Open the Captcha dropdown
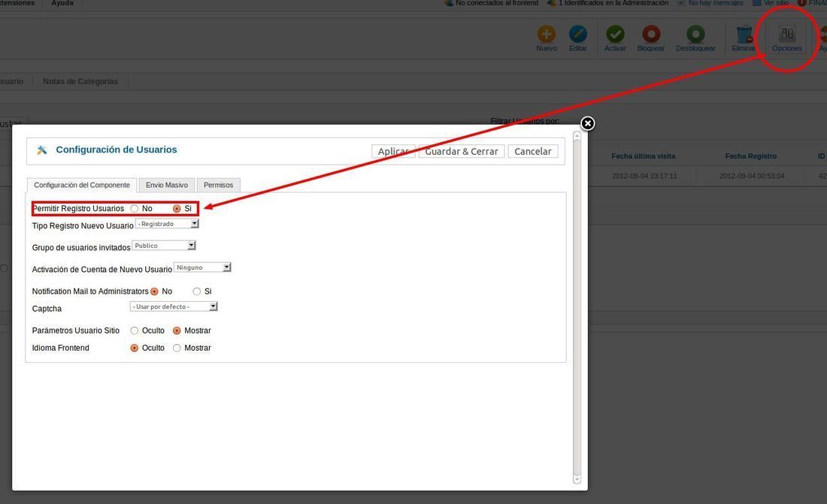827x504 pixels. pos(174,306)
